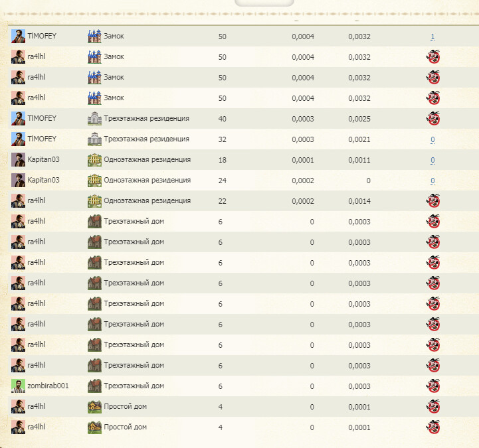Select Kapitan03's avatar in the row with 18

18,159
